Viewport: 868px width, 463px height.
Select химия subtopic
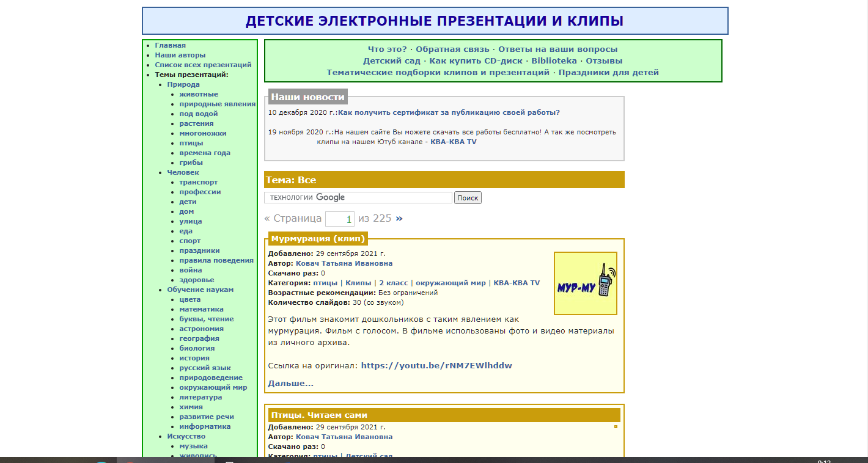(x=191, y=407)
